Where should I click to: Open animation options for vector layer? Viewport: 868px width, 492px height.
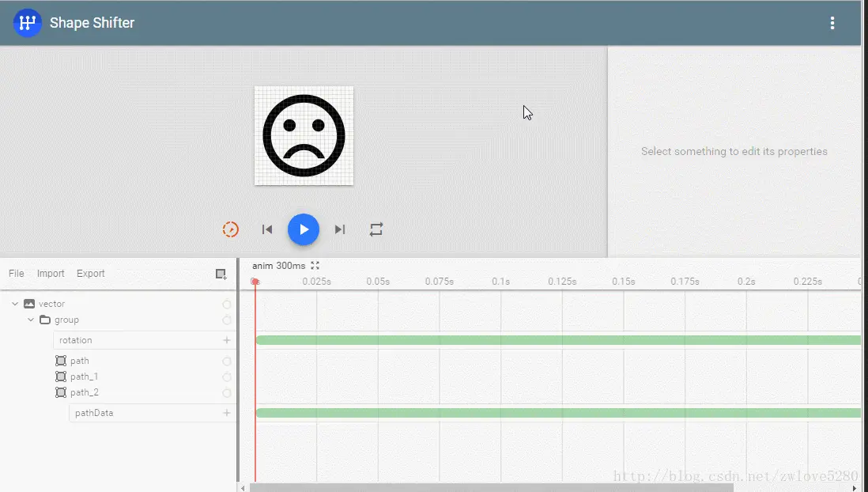point(226,305)
